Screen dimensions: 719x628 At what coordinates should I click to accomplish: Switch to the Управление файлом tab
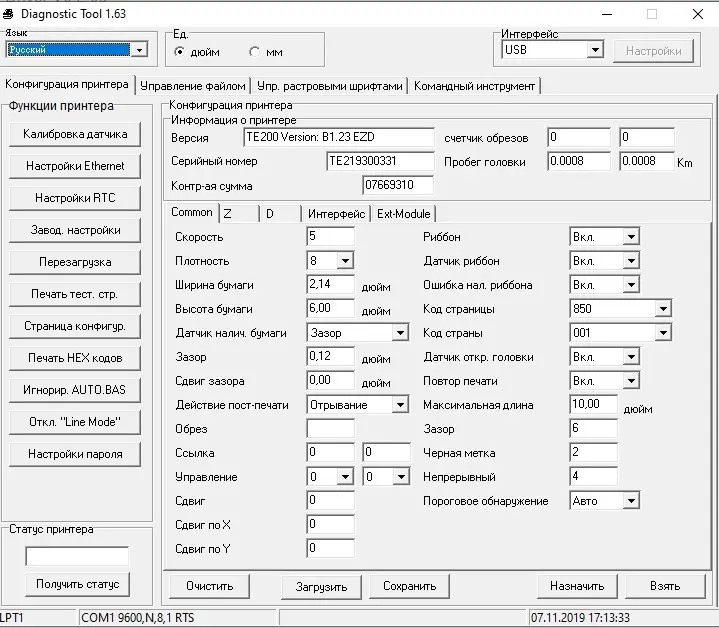click(193, 86)
